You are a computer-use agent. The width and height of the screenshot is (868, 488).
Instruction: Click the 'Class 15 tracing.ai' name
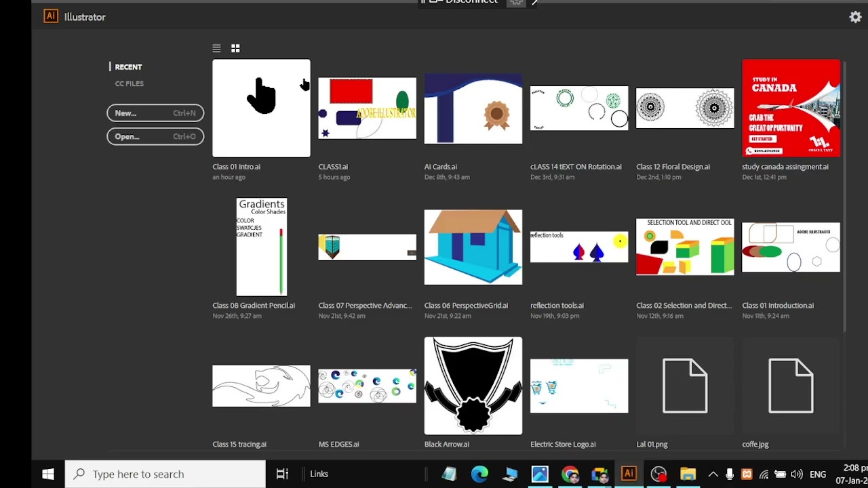point(239,445)
